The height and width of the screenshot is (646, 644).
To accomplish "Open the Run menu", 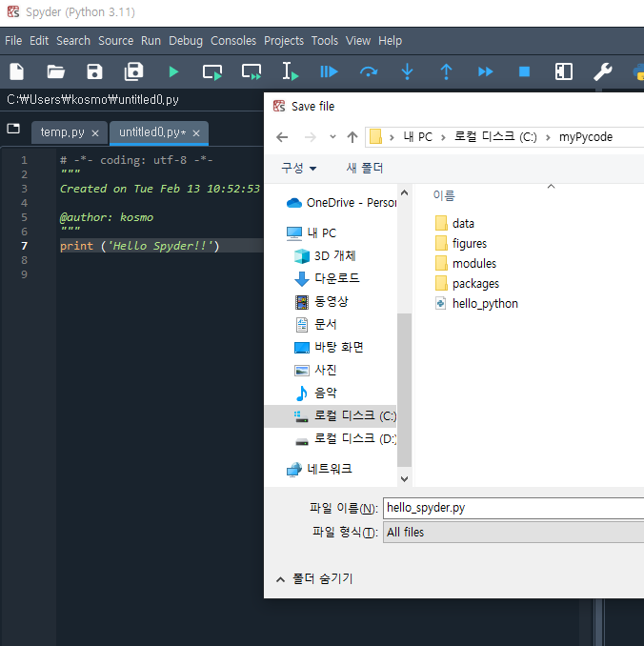I will (x=151, y=41).
